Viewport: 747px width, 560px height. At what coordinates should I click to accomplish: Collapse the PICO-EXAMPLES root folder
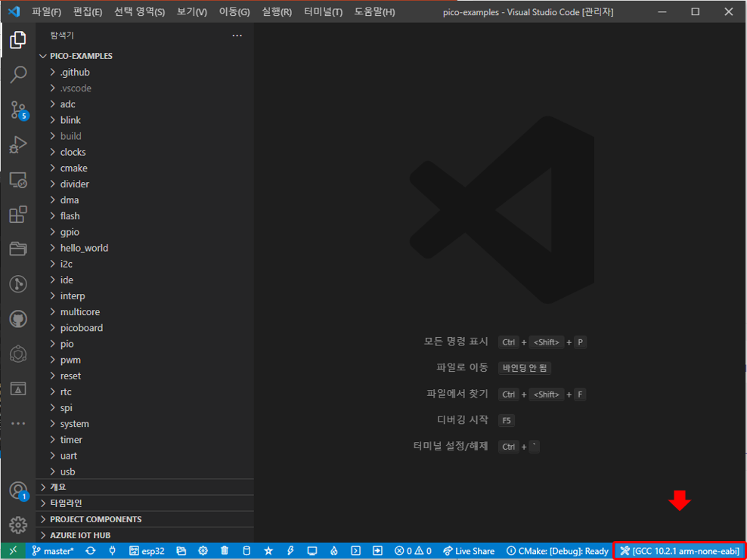[145, 56]
